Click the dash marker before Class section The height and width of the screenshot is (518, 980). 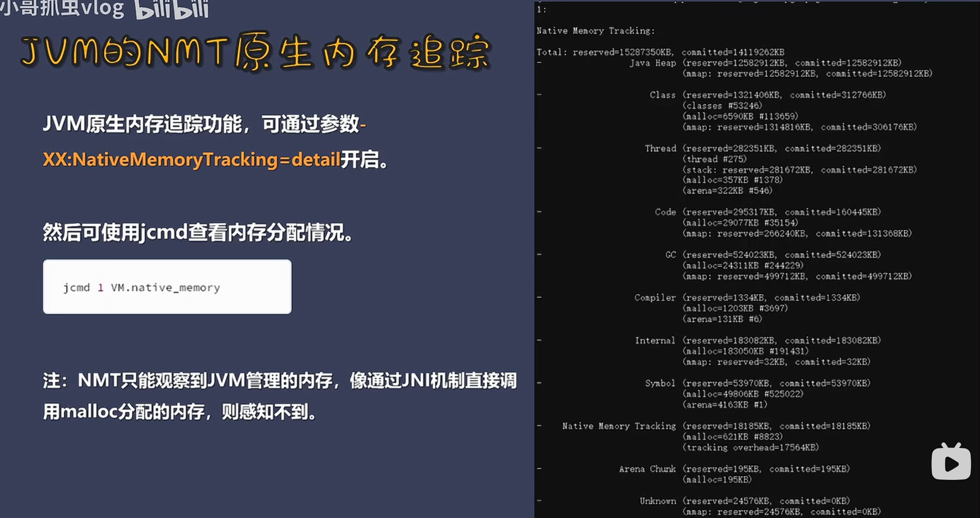539,95
